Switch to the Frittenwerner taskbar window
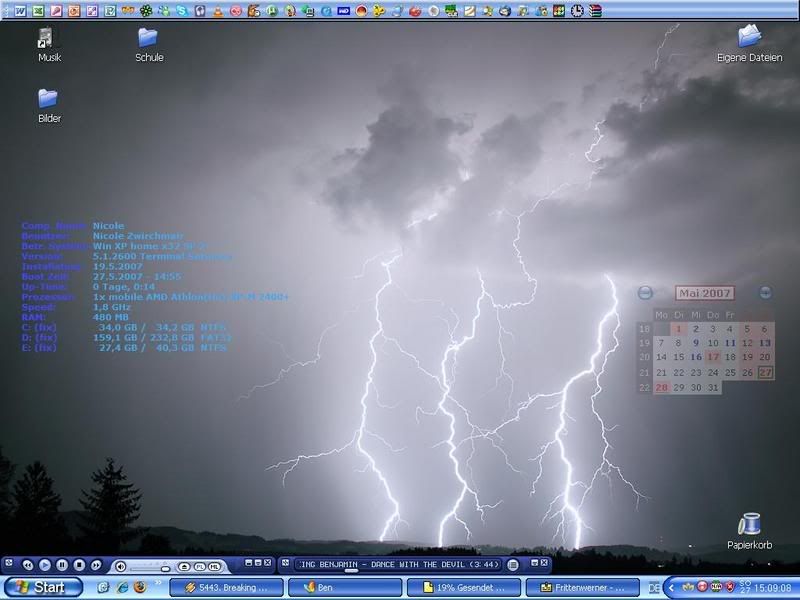 (x=582, y=587)
